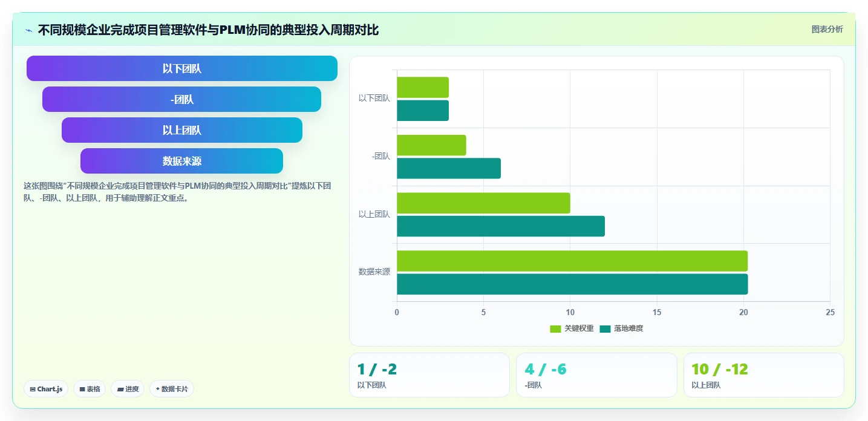Click the 落地难度 bar for -团队
This screenshot has height=421, width=868.
pyautogui.click(x=449, y=168)
